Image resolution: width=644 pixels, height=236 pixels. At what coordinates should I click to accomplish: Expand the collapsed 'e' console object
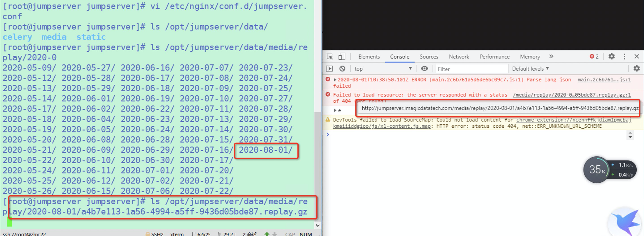[335, 110]
